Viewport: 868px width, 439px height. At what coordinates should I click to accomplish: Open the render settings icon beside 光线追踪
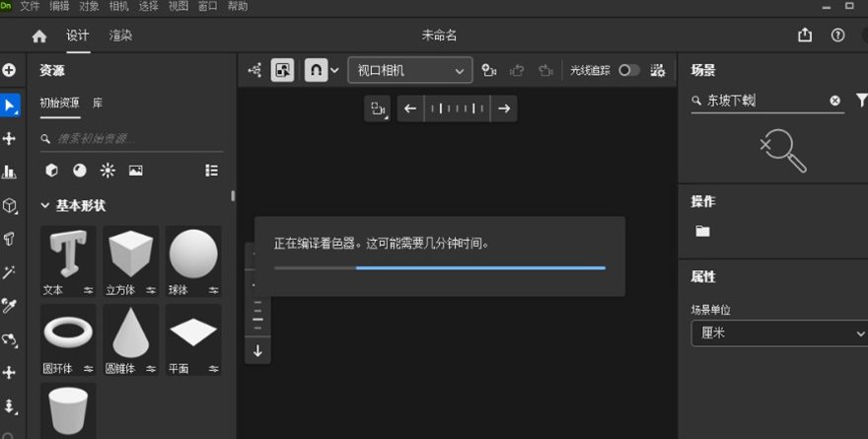coord(658,70)
